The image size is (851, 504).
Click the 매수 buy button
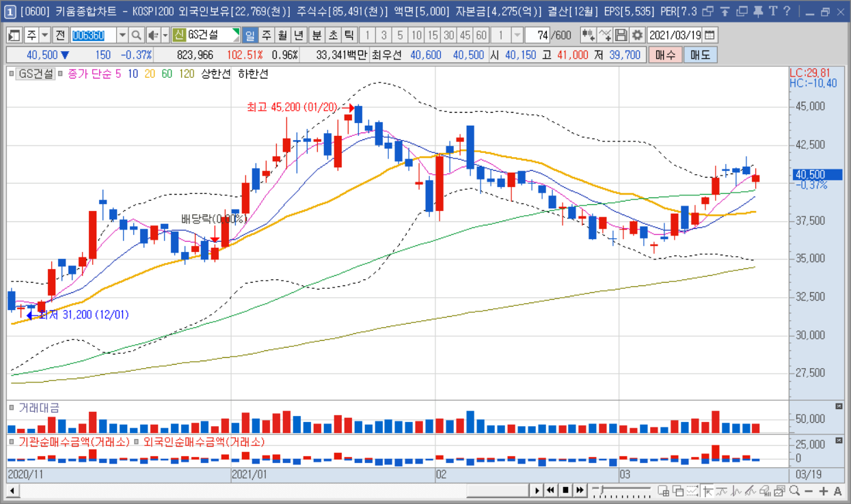point(665,55)
